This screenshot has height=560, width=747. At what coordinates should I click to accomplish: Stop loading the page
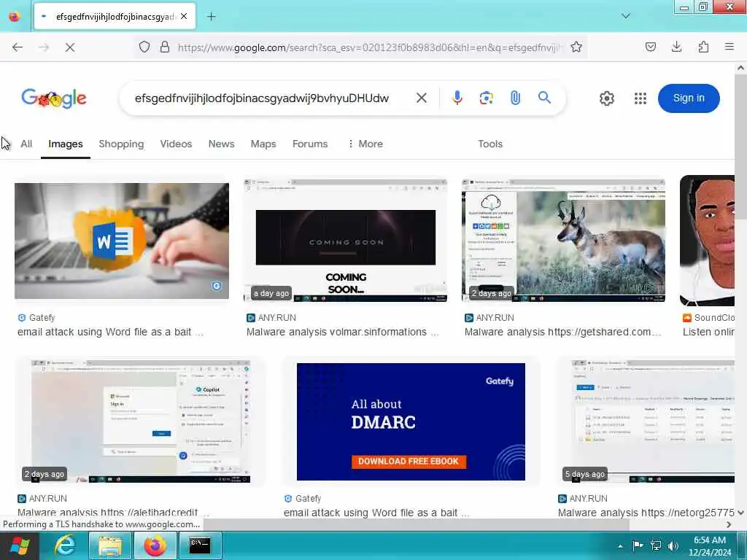pos(70,47)
